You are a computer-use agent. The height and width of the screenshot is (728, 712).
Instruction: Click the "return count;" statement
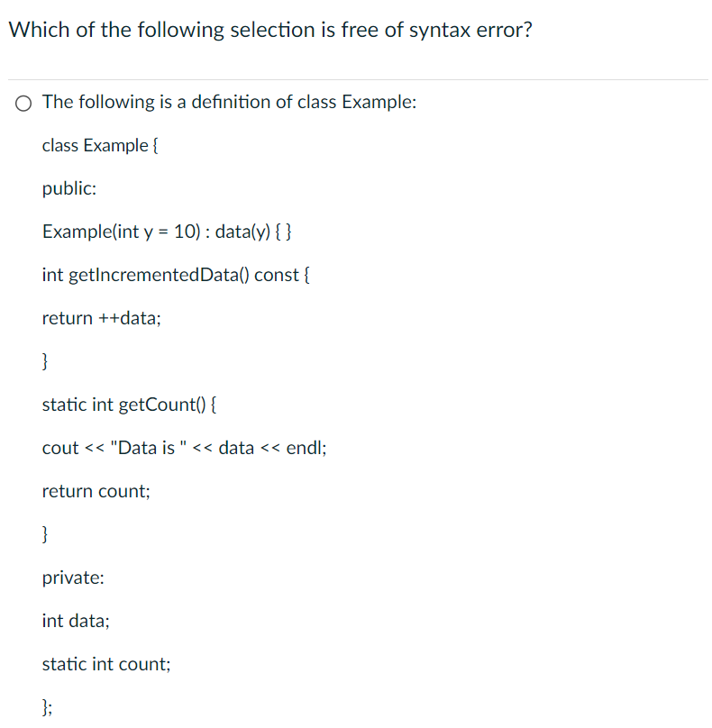96,491
